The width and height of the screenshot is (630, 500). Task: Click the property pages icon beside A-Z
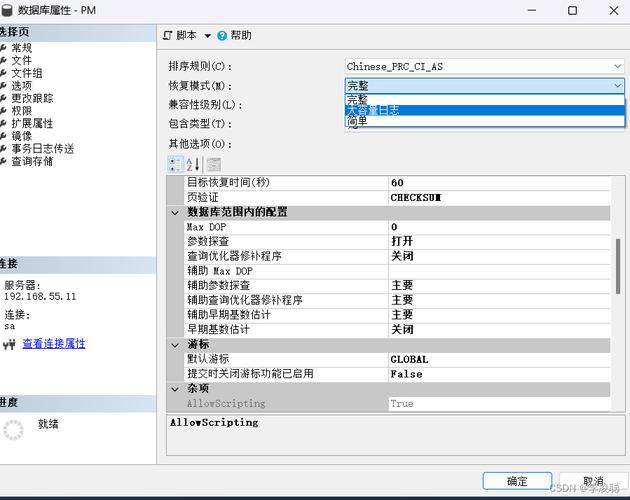[213, 164]
